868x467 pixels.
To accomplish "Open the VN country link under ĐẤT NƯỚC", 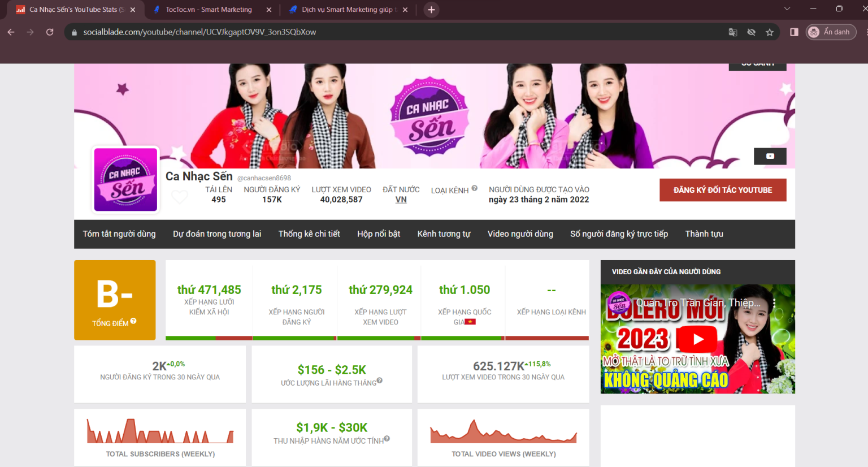I will click(401, 200).
